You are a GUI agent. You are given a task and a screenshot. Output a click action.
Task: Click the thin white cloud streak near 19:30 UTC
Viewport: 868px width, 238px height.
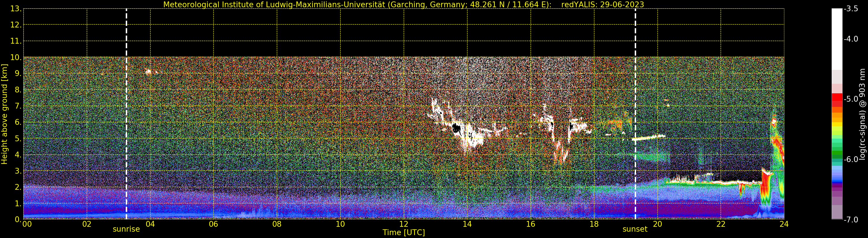(x=649, y=137)
